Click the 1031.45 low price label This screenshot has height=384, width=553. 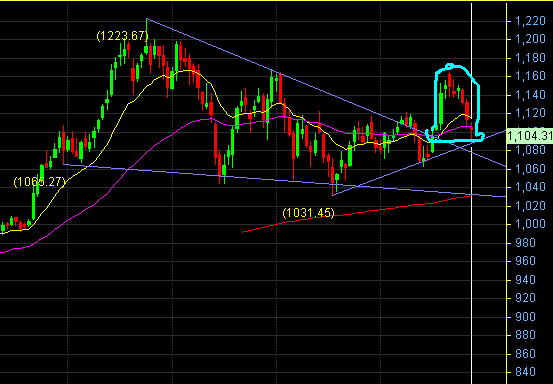(x=308, y=213)
